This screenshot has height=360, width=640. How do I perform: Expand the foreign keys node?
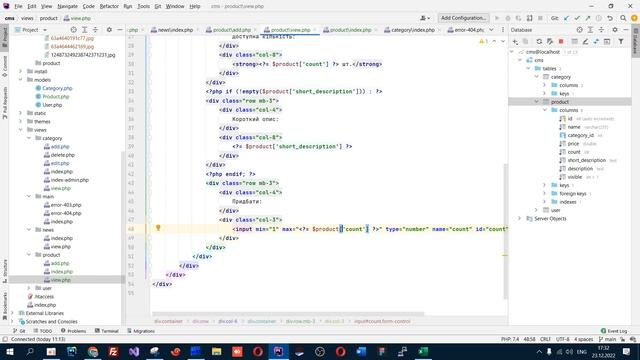click(x=545, y=193)
